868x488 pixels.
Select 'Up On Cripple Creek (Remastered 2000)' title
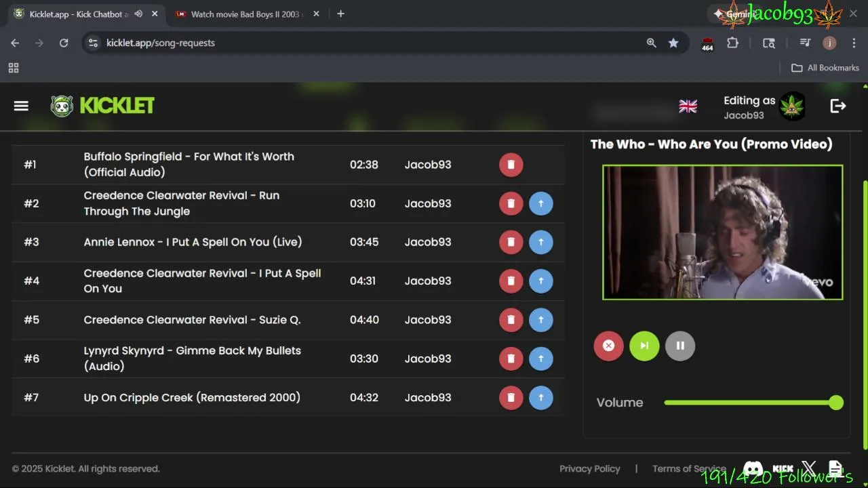[x=192, y=397]
